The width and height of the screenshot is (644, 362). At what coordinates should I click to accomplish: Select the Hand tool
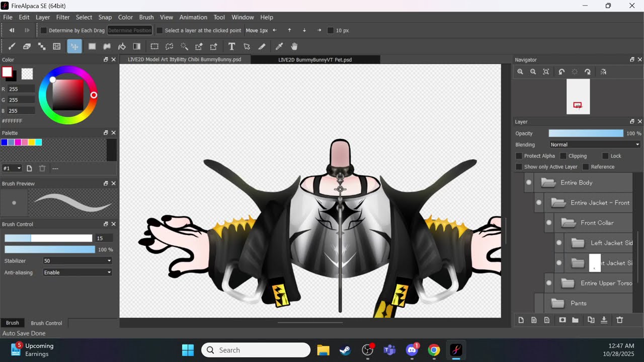pyautogui.click(x=294, y=46)
